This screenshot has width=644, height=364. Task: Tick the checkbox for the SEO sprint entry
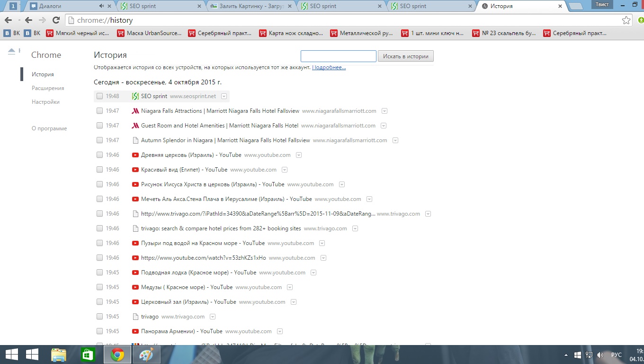(99, 96)
